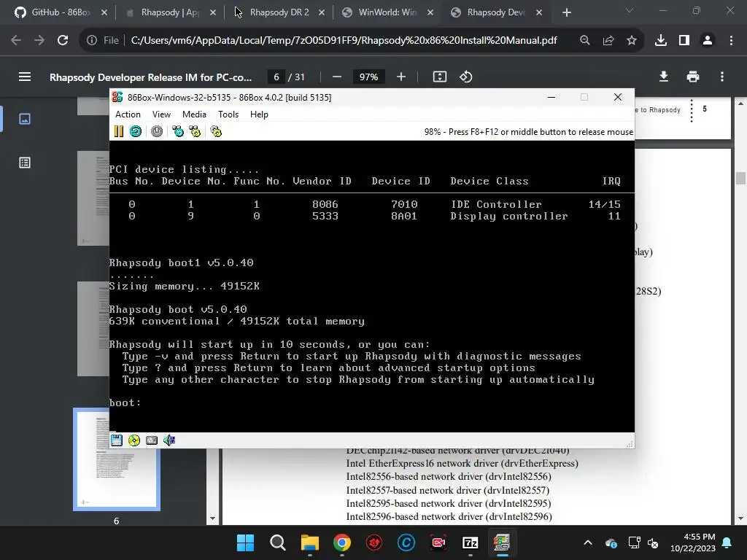Download the PDF from viewer toolbar
747x560 pixels.
pos(664,77)
